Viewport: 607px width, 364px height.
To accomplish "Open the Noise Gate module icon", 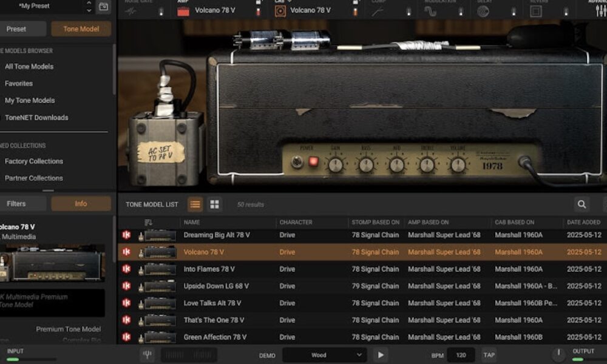I will (x=131, y=11).
